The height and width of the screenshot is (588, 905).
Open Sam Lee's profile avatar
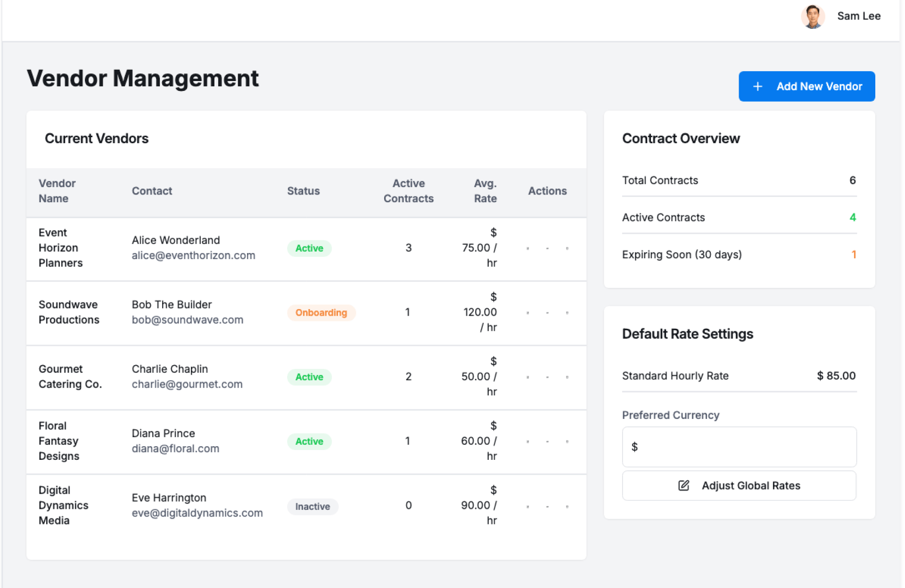pyautogui.click(x=812, y=16)
